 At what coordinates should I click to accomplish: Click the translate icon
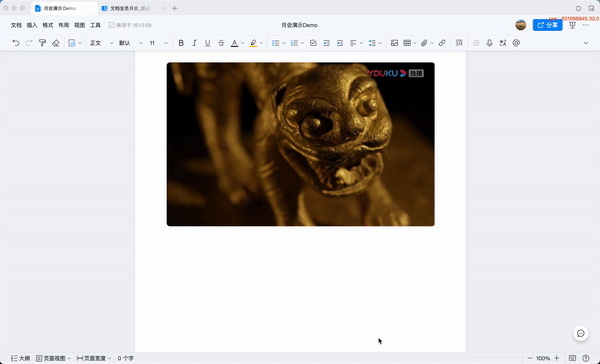click(x=503, y=43)
